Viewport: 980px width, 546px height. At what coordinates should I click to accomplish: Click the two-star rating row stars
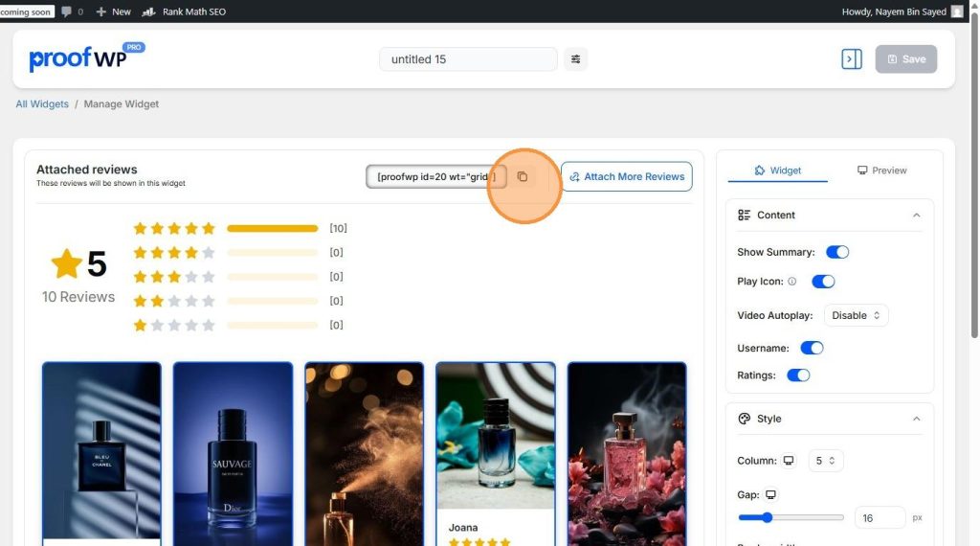[x=174, y=301]
